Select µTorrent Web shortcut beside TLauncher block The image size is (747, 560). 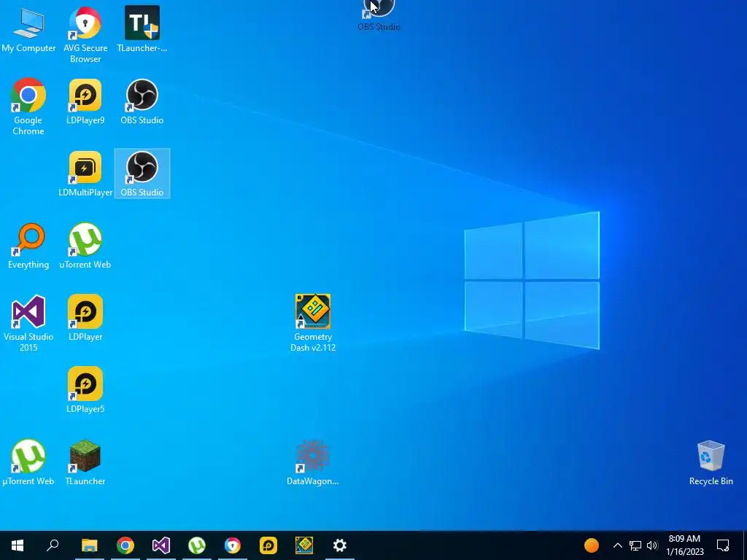[x=28, y=463]
